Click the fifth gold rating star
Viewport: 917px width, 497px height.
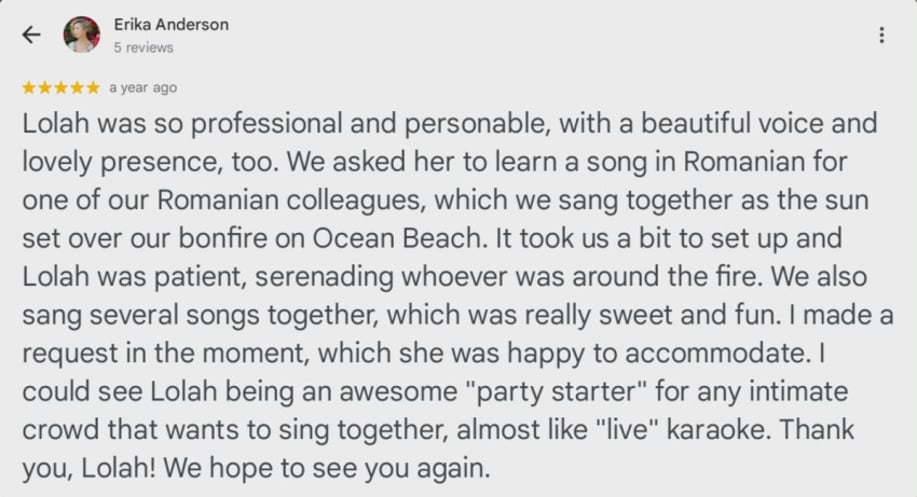click(92, 88)
